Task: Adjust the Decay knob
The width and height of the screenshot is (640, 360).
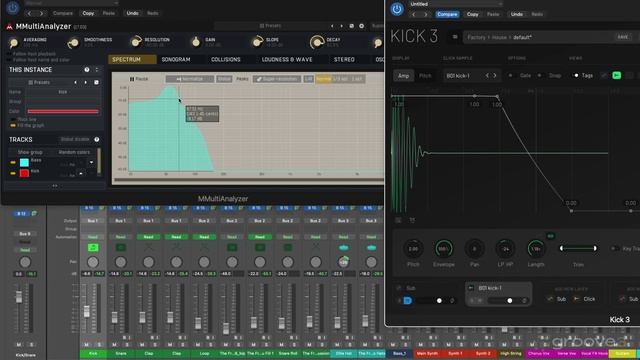Action: [x=317, y=42]
